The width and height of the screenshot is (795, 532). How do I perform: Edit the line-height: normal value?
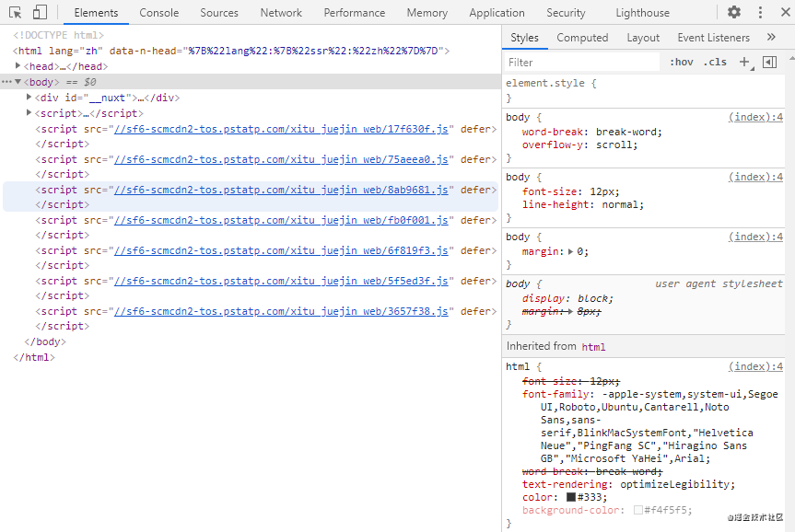pyautogui.click(x=620, y=204)
